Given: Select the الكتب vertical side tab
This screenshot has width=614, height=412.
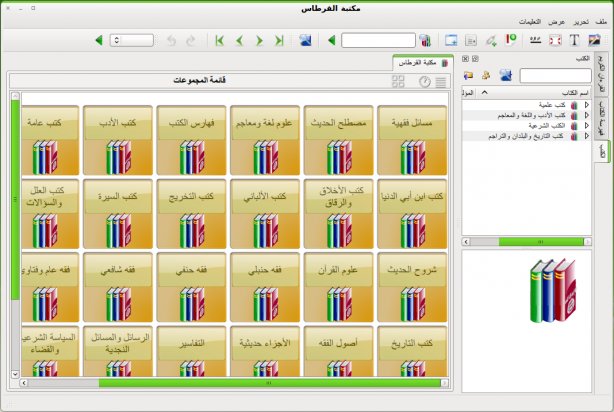Looking at the screenshot, I should (x=602, y=151).
